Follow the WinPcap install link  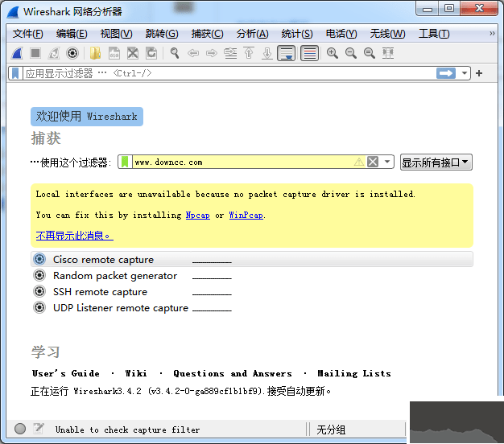point(246,215)
